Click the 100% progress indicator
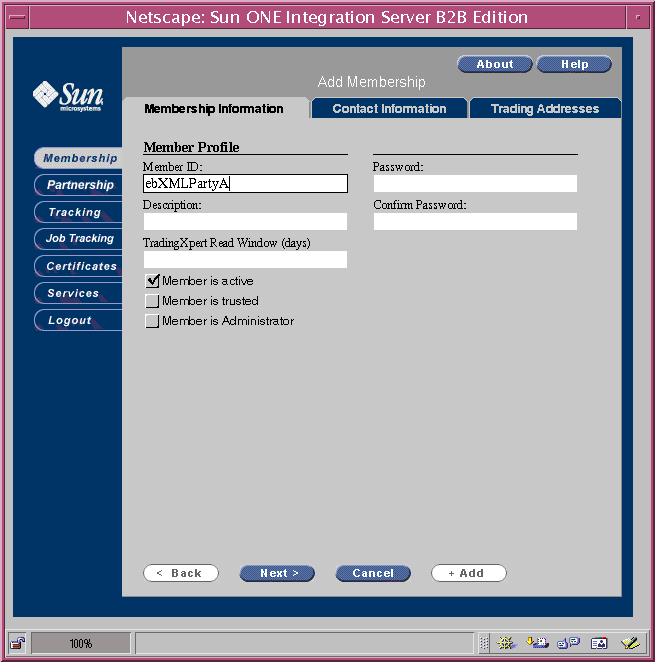Image resolution: width=655 pixels, height=662 pixels. 81,643
